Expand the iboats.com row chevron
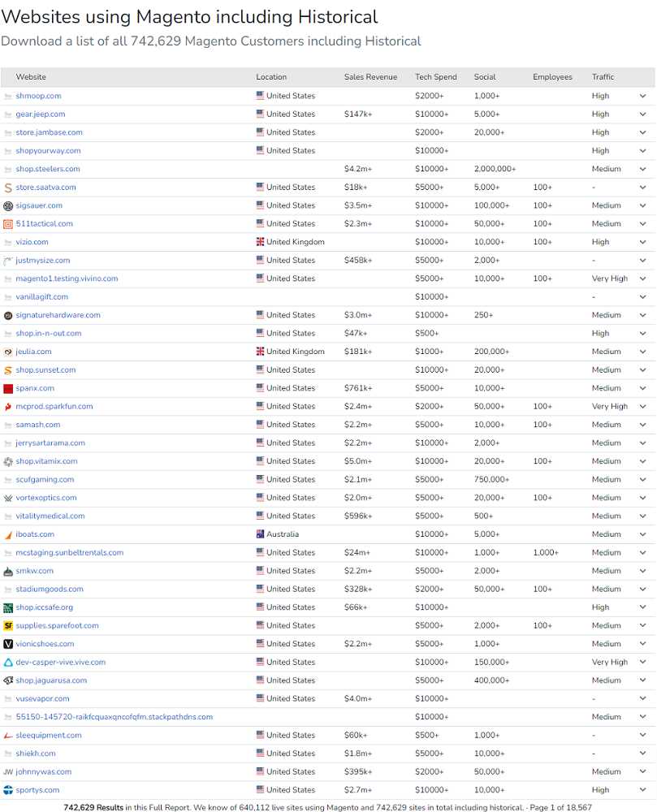Viewport: 657px width, 812px height. point(642,534)
